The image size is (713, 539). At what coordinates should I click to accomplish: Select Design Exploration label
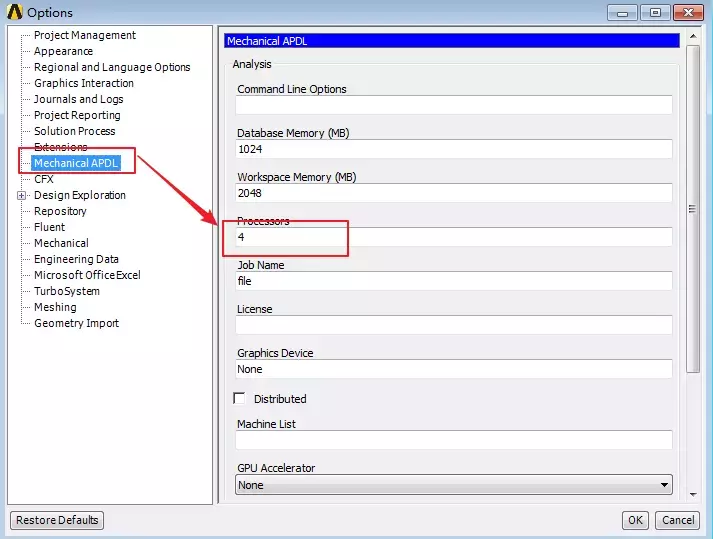click(80, 195)
